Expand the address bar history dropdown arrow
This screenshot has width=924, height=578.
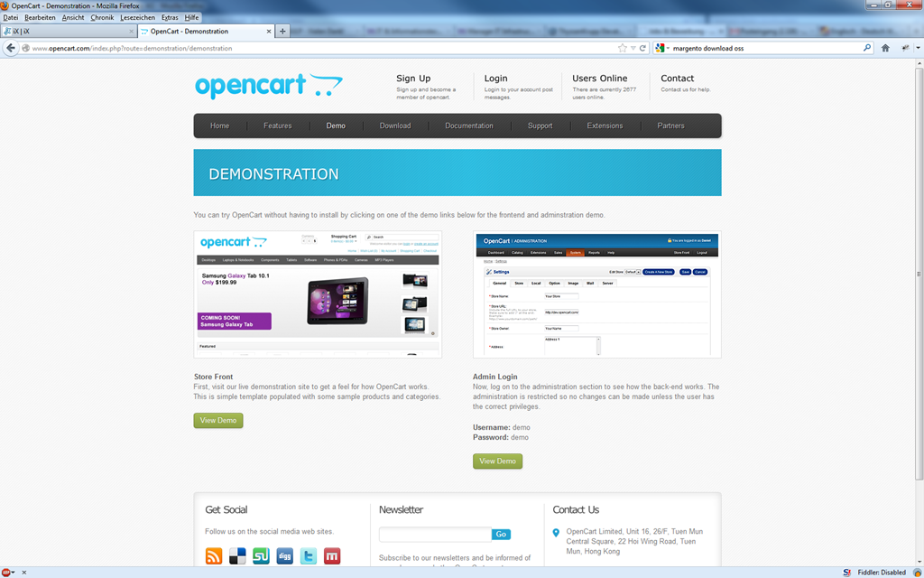tap(633, 49)
